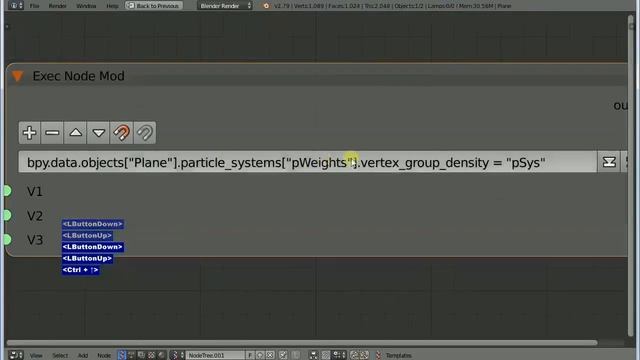Viewport: 640px width, 360px height.
Task: Open the Select menu in the node editor header
Action: click(60, 356)
